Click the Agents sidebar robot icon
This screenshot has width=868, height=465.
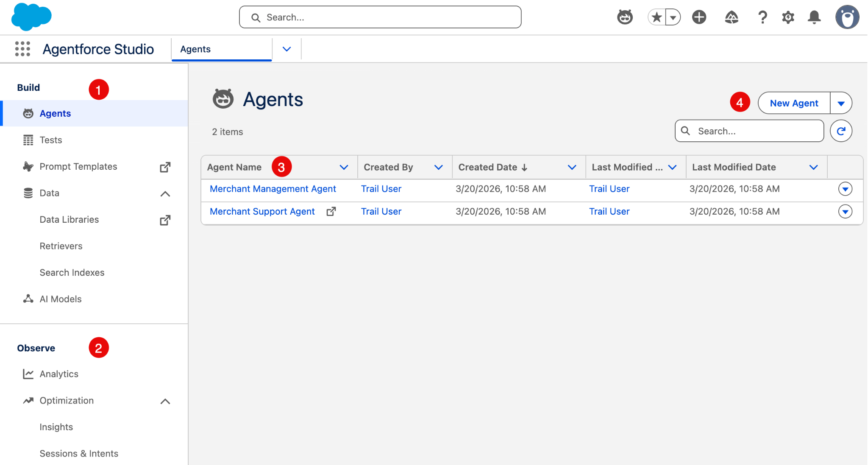pos(28,113)
